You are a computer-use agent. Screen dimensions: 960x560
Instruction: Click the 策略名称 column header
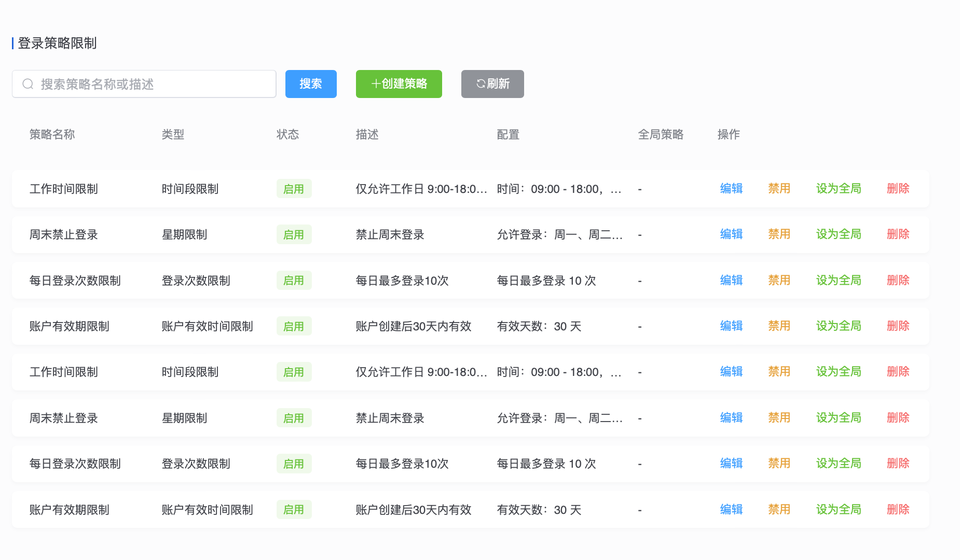pyautogui.click(x=52, y=135)
